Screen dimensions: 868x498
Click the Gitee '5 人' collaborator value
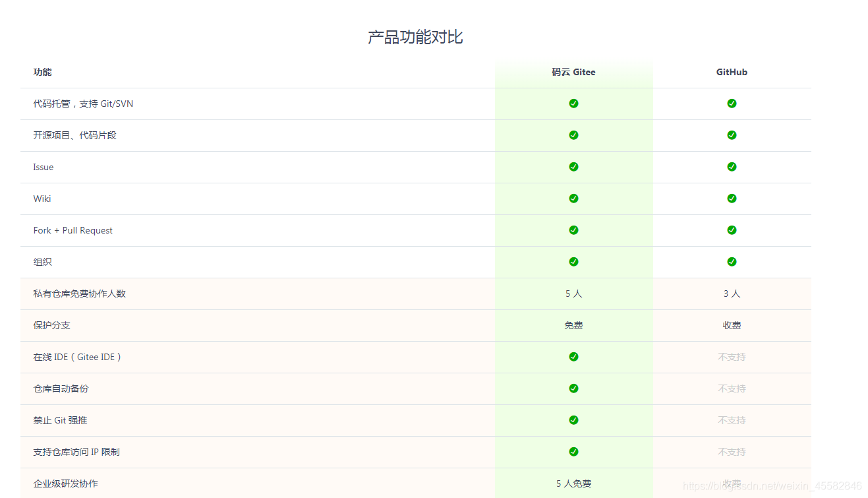573,294
